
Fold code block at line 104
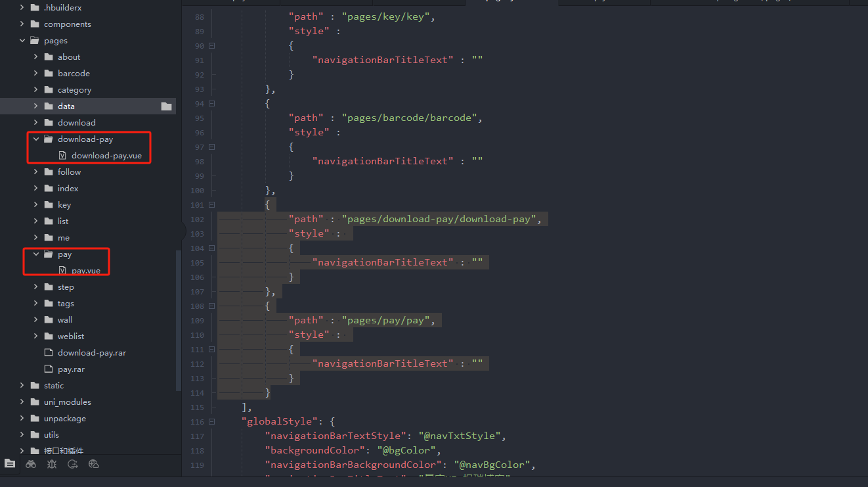tap(211, 248)
